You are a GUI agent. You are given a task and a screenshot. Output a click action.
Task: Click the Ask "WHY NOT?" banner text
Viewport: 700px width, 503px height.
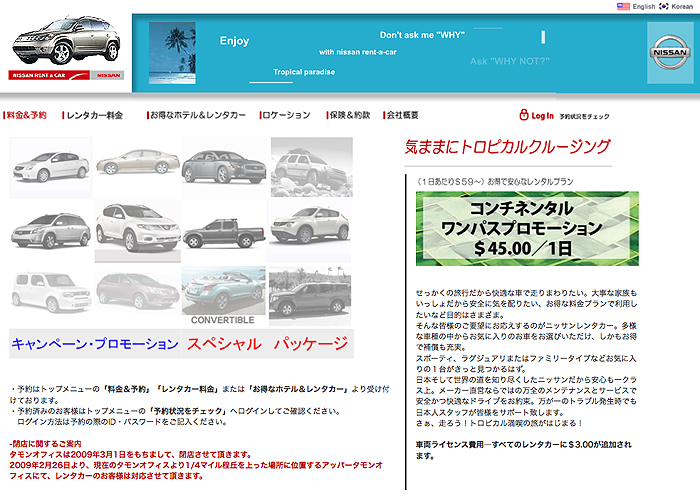click(x=509, y=61)
